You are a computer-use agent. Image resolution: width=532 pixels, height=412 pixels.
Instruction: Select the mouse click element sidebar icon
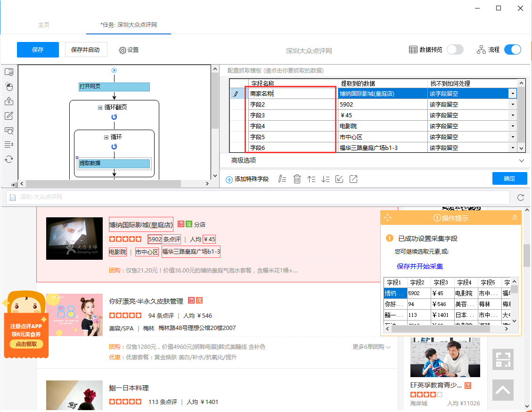[9, 87]
